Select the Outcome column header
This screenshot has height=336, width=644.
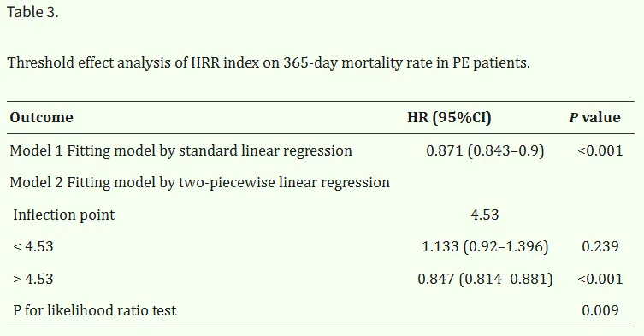42,117
